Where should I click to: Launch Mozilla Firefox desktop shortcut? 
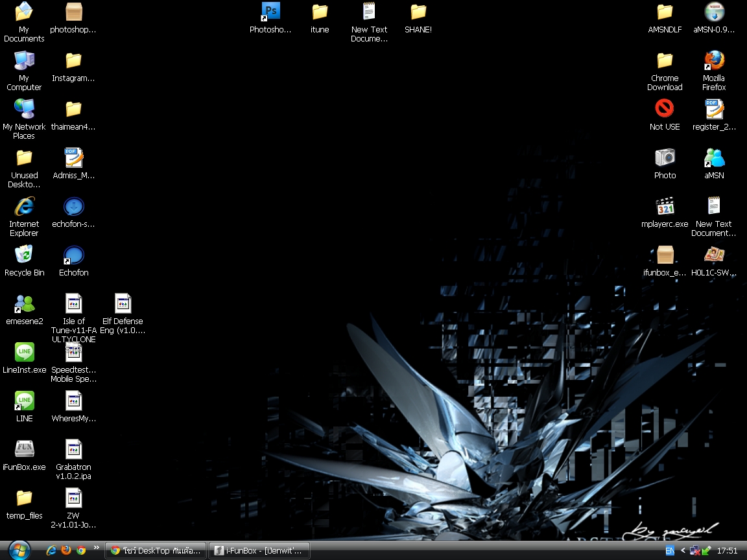pyautogui.click(x=714, y=60)
